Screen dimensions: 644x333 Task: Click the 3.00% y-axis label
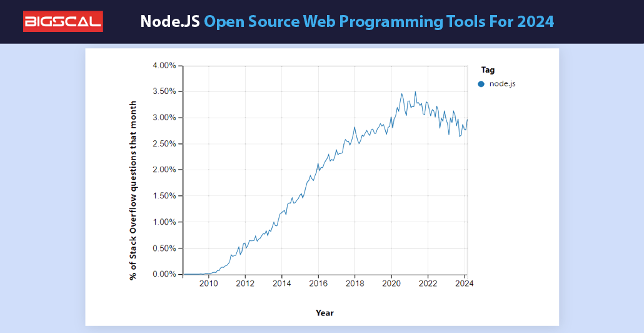164,118
